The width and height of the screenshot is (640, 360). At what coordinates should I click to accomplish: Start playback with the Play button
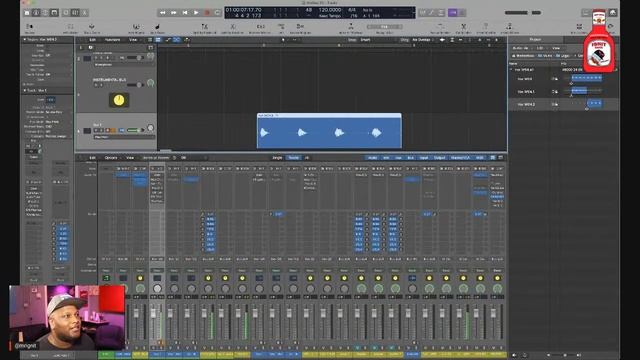coord(196,13)
